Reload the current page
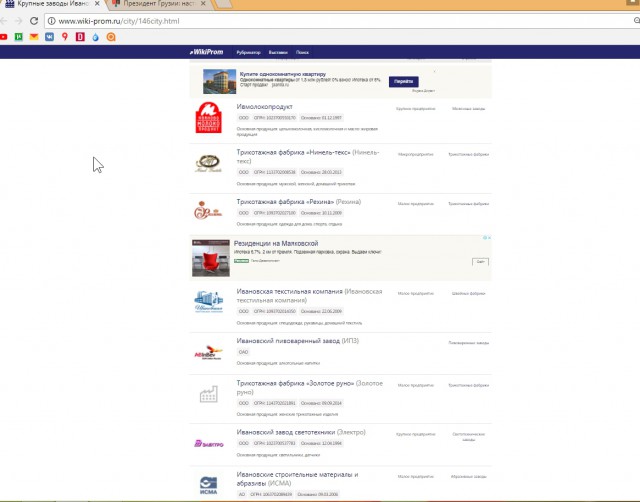640x502 pixels. [34, 21]
